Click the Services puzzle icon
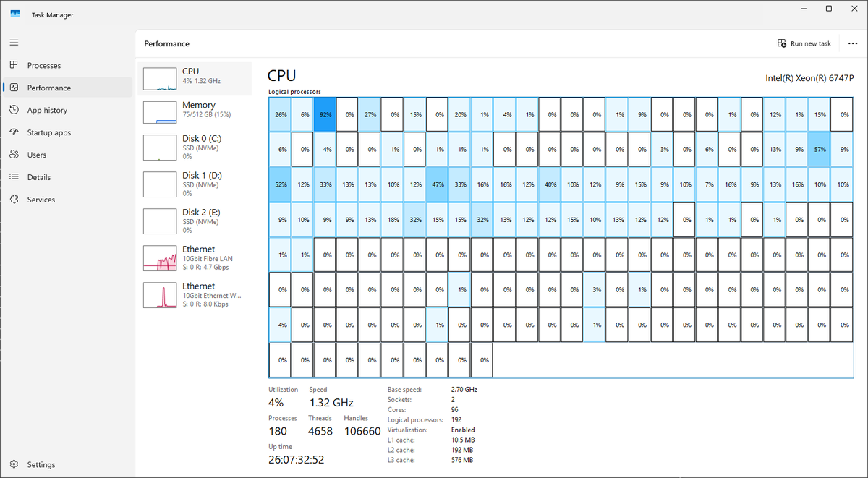The width and height of the screenshot is (868, 478). [x=14, y=200]
